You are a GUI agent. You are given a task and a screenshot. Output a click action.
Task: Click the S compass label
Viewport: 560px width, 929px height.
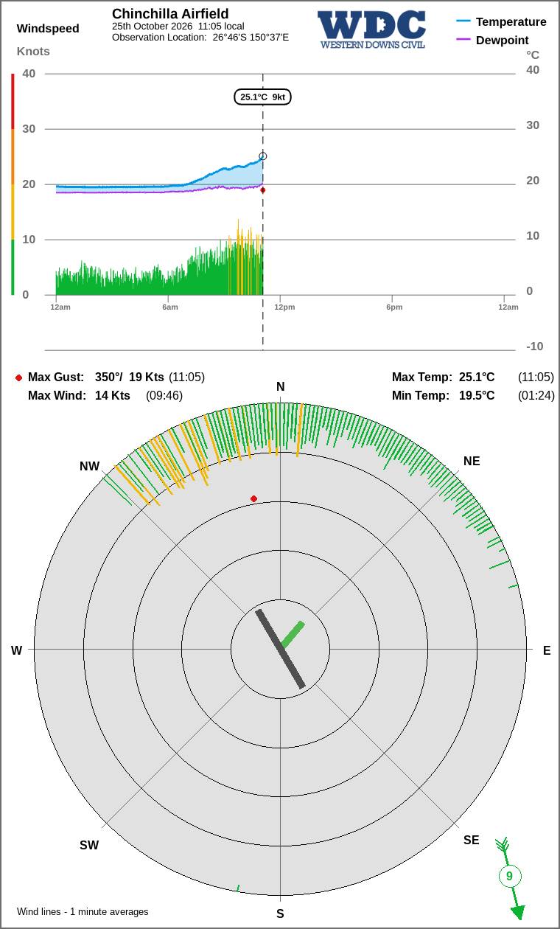280,914
